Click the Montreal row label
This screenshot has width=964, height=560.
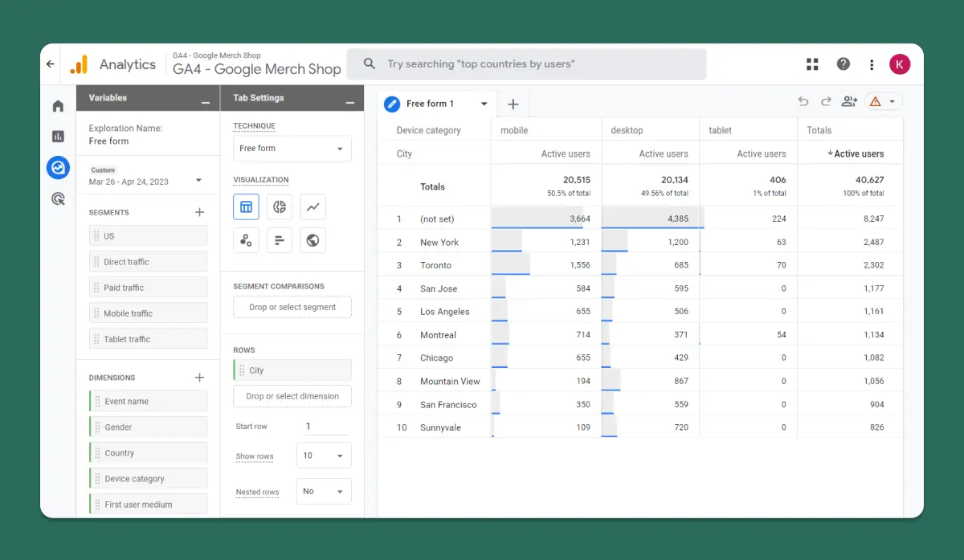pyautogui.click(x=438, y=335)
